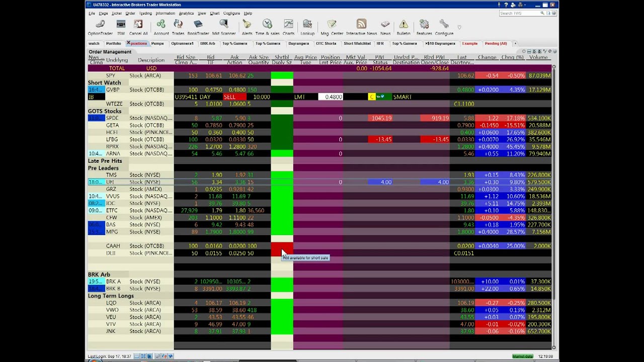Launch BookTrader from toolbar
644x362 pixels.
pos(198,28)
